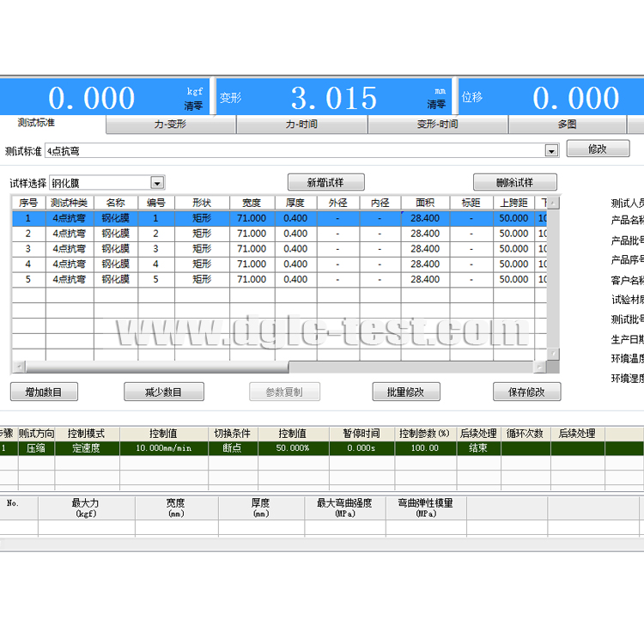Select specimen row number 3 in table
The height and width of the screenshot is (644, 644).
point(27,249)
